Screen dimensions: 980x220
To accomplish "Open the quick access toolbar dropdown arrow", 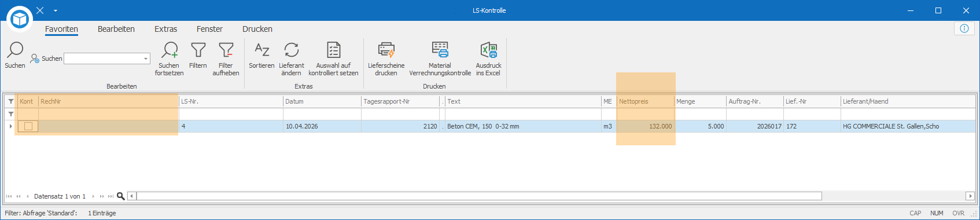I will 56,10.
